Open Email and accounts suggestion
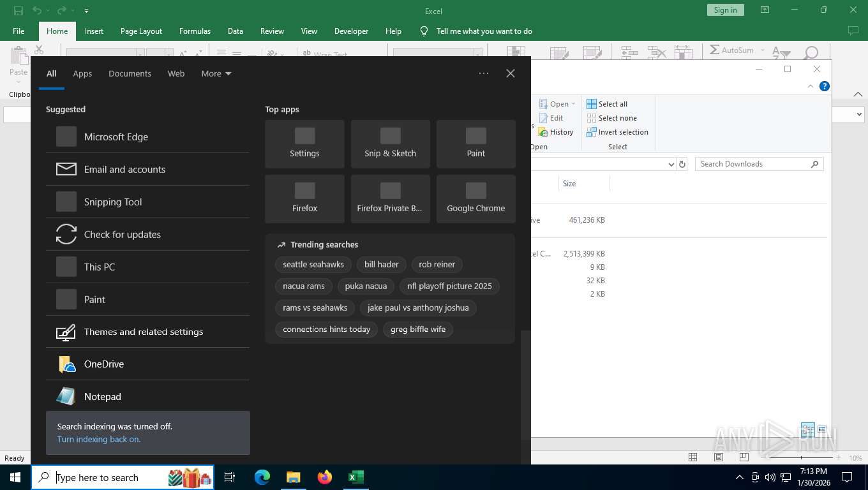This screenshot has height=490, width=868. 147,169
